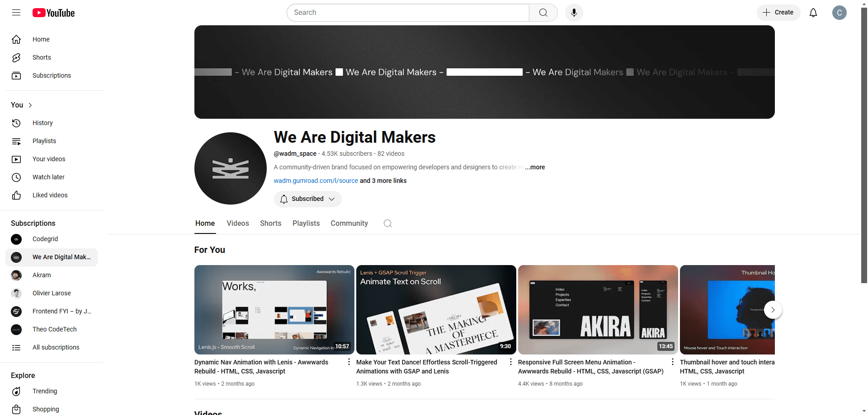
Task: Open options for Make Your Text Dance video
Action: coord(511,362)
